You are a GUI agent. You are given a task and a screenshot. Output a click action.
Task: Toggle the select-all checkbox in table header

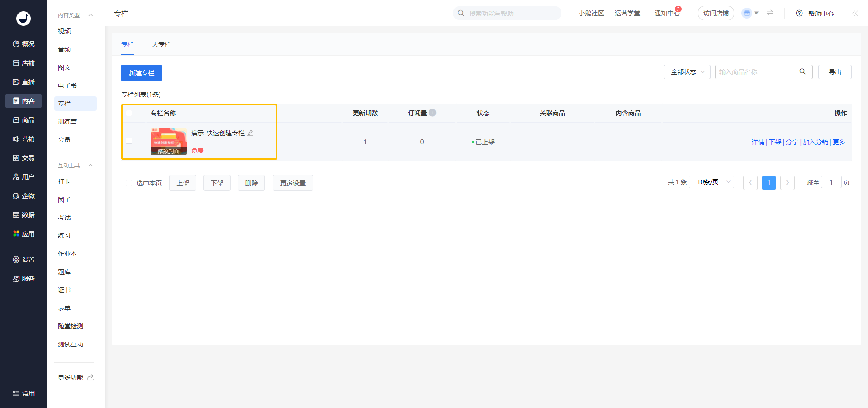pyautogui.click(x=129, y=113)
